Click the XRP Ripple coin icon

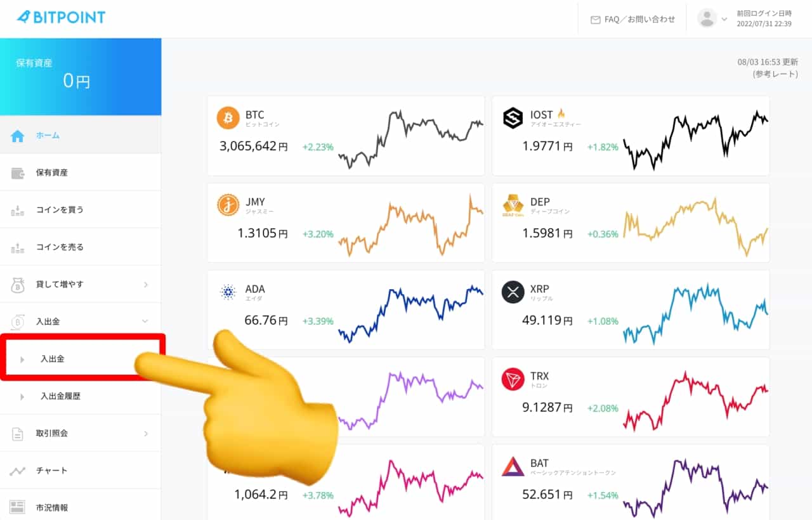pyautogui.click(x=513, y=292)
